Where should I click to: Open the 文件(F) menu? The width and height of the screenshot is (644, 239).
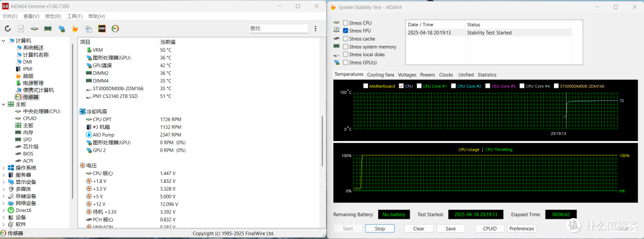click(10, 17)
